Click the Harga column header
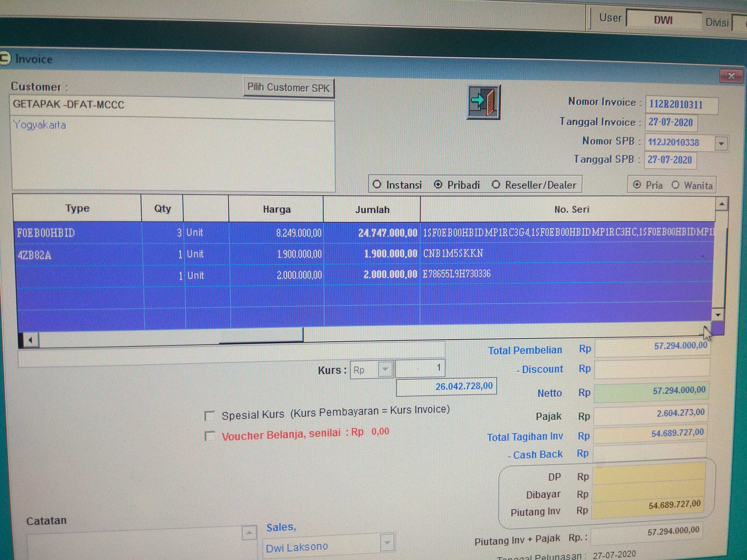This screenshot has height=560, width=747. (276, 209)
